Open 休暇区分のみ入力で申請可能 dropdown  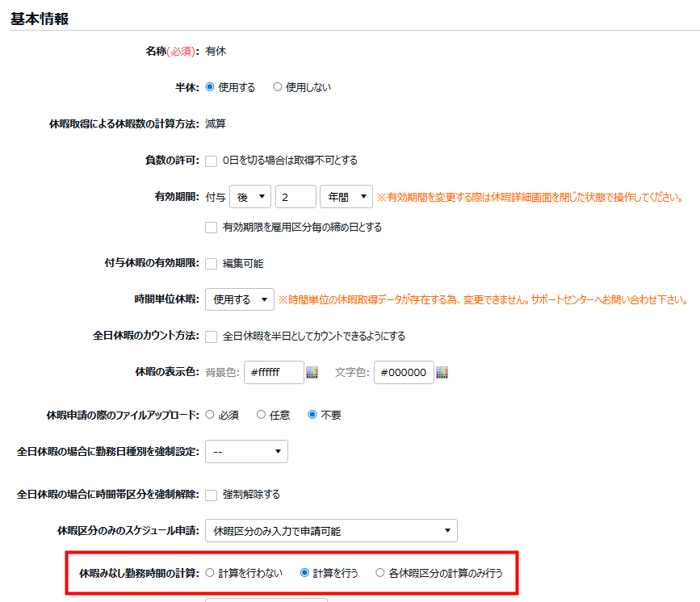click(x=331, y=531)
